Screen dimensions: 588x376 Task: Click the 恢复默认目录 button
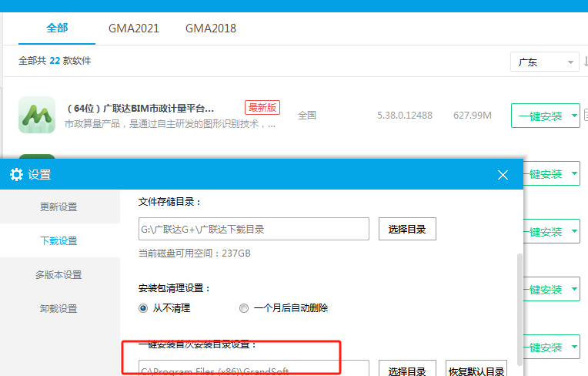click(476, 368)
